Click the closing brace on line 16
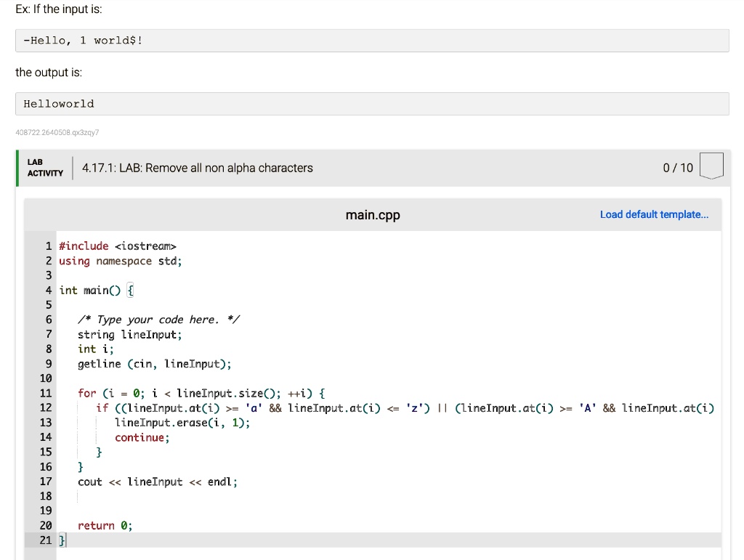744x560 pixels. coord(80,466)
